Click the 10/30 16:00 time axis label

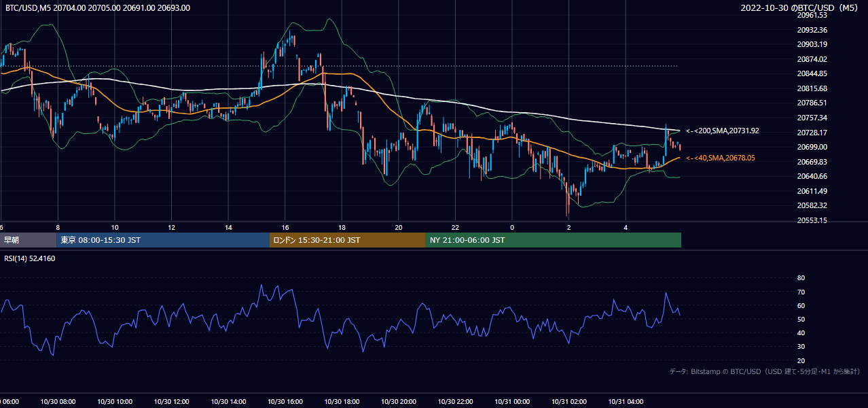pos(285,402)
